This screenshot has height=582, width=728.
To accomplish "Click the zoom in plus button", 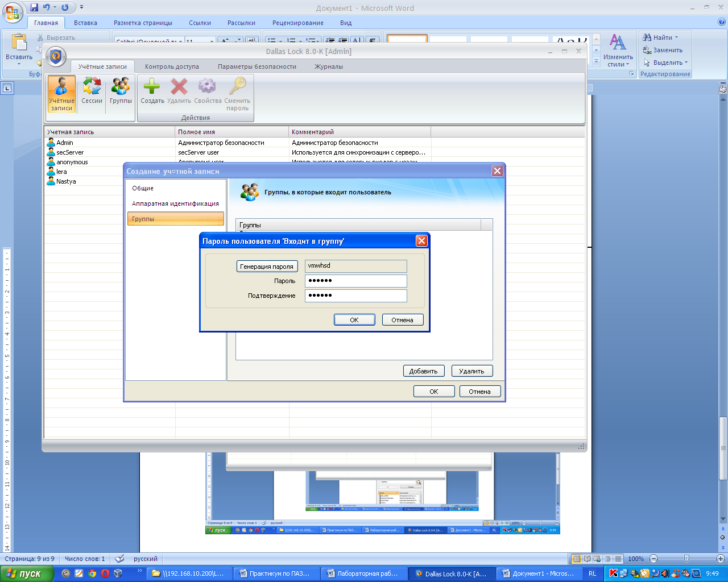I will (721, 559).
